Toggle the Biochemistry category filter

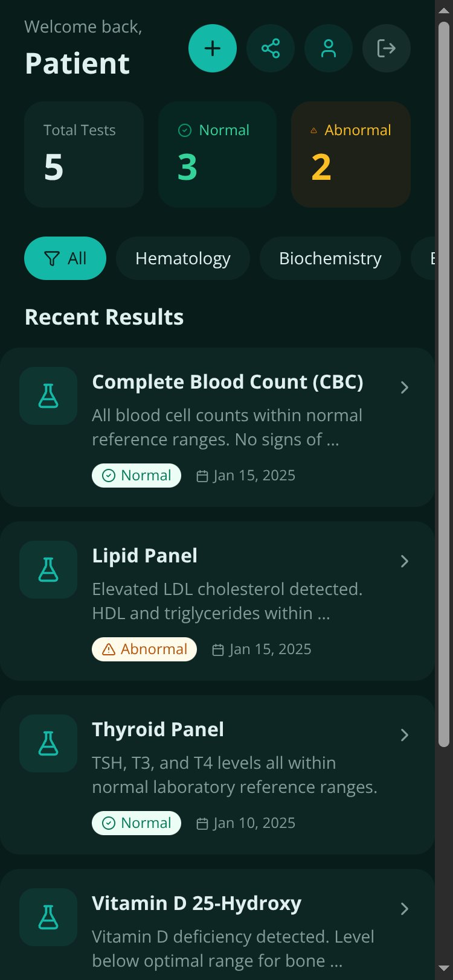[330, 258]
